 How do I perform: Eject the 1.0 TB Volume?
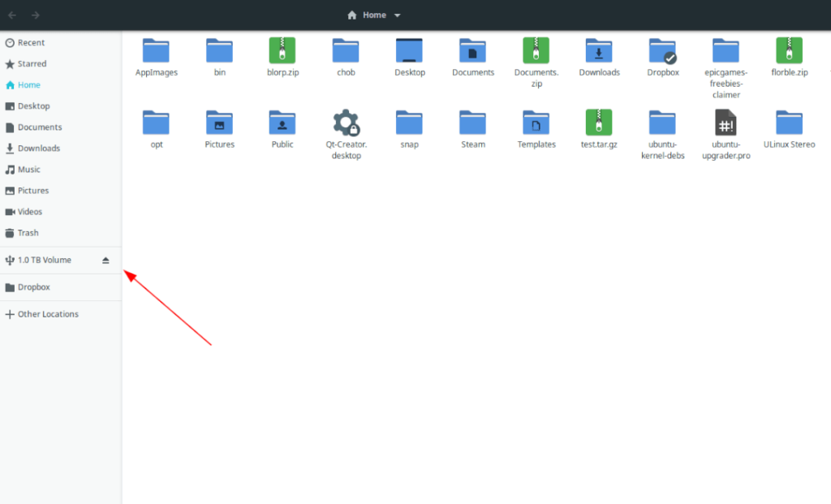point(105,261)
